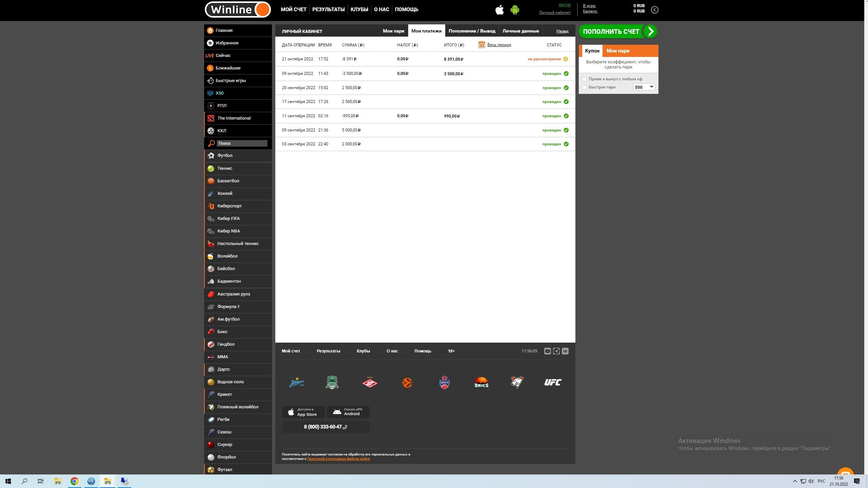This screenshot has height=488, width=868.
Task: Click the Telegram icon in footer
Action: coord(556,351)
